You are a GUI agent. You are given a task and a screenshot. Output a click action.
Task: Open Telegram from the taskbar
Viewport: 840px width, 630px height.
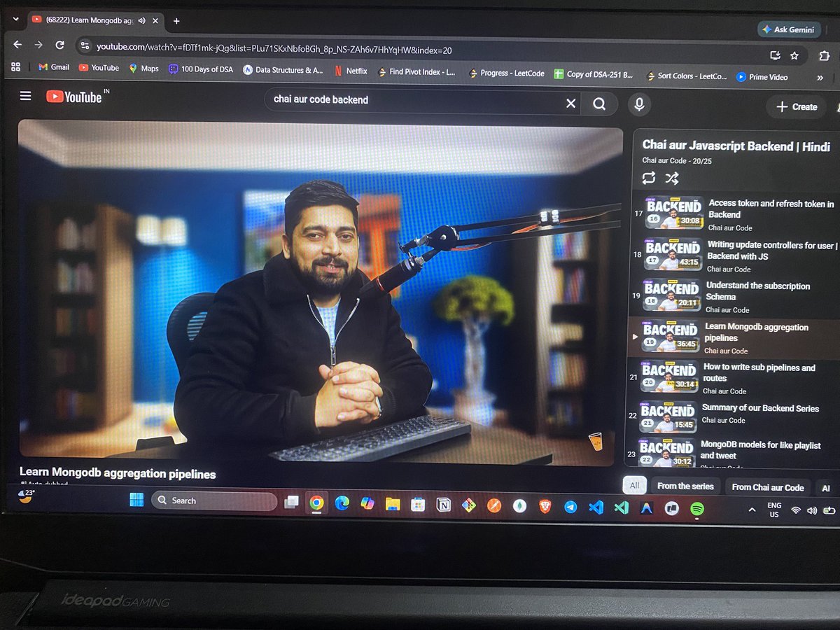tap(570, 507)
